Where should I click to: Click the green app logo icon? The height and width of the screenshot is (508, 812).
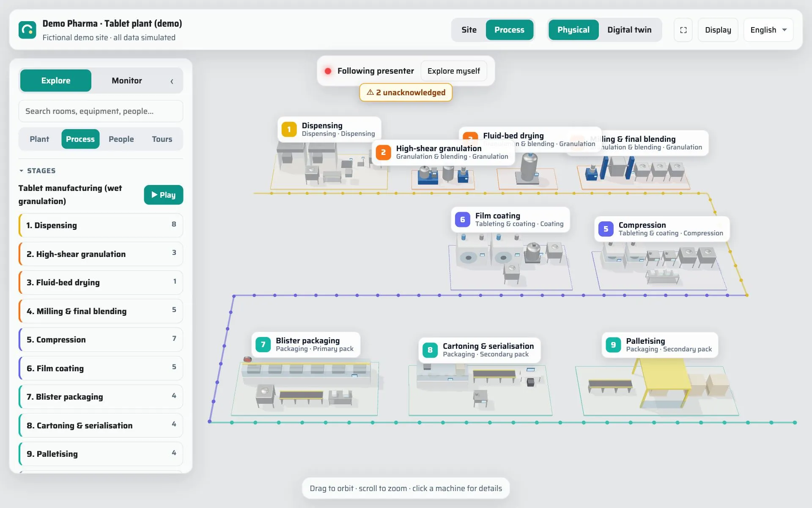coord(27,30)
